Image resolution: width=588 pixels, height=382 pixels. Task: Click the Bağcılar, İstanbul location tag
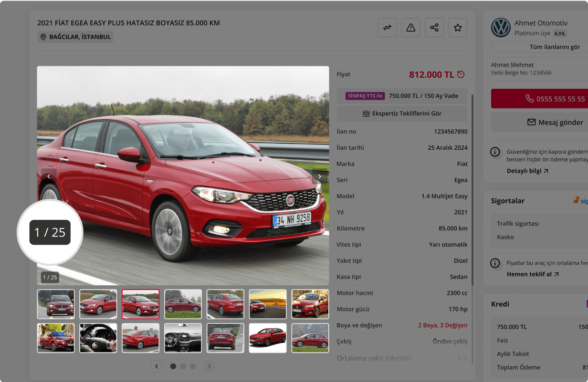pos(75,37)
